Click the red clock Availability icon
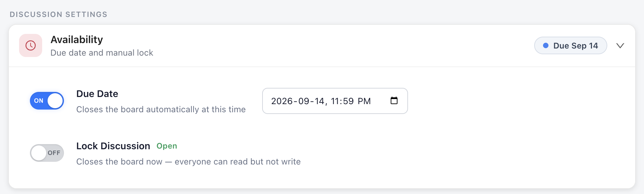Viewport: 644px width, 194px height. click(31, 45)
